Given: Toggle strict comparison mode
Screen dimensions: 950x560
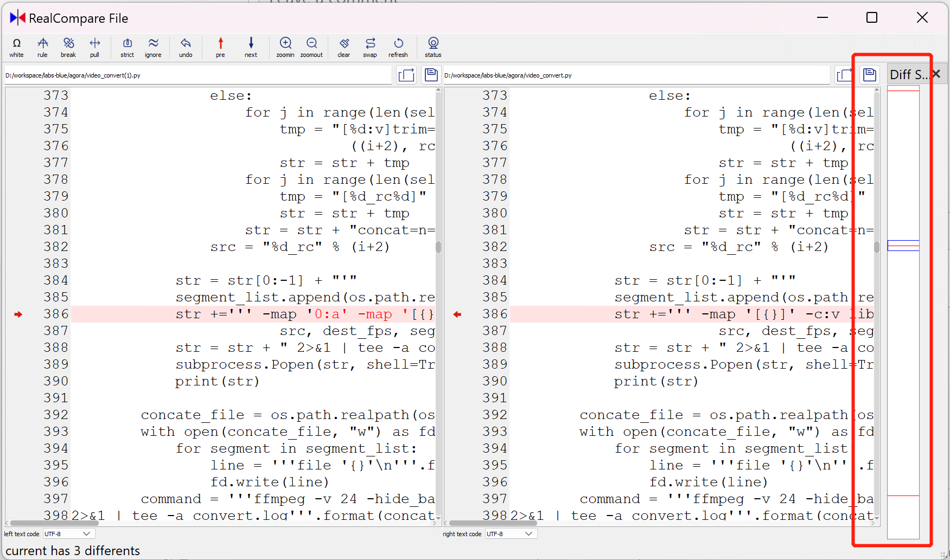Looking at the screenshot, I should pos(126,47).
